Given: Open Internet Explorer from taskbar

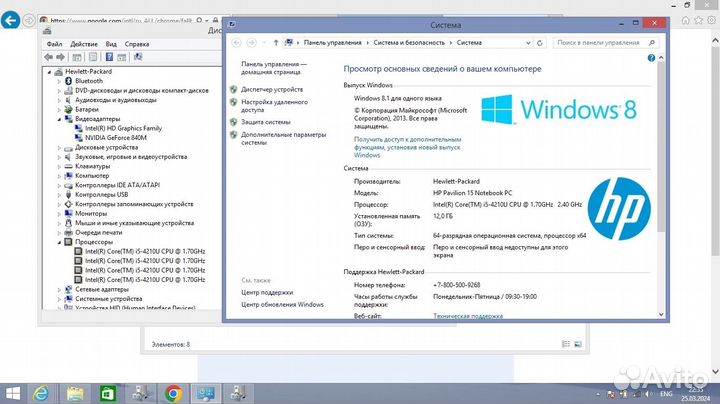Looking at the screenshot, I should point(41,393).
